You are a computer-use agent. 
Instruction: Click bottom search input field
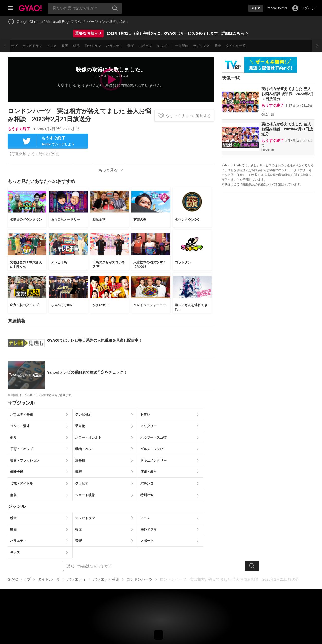(x=154, y=566)
